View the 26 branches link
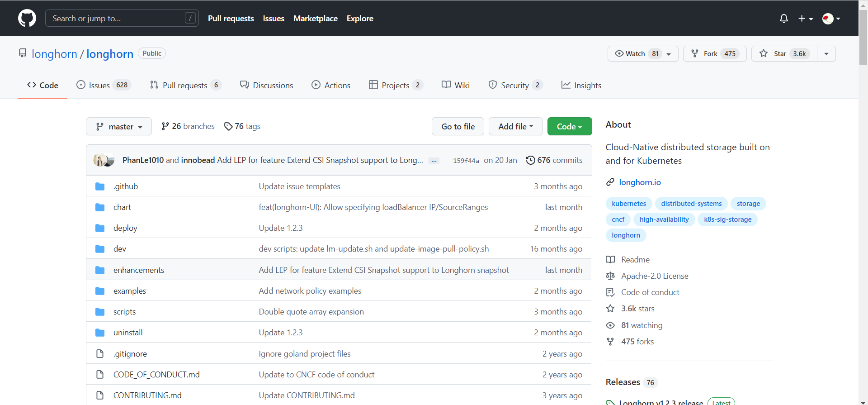The image size is (868, 405). (x=188, y=126)
